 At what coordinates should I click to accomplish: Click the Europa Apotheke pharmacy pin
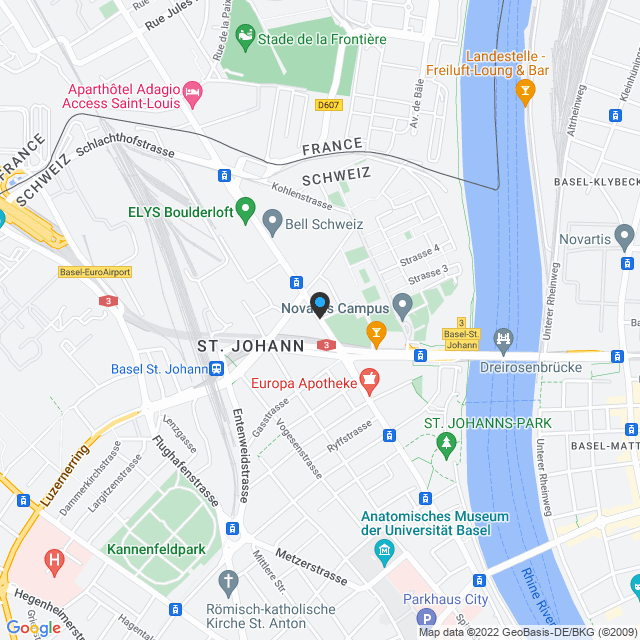(x=369, y=382)
